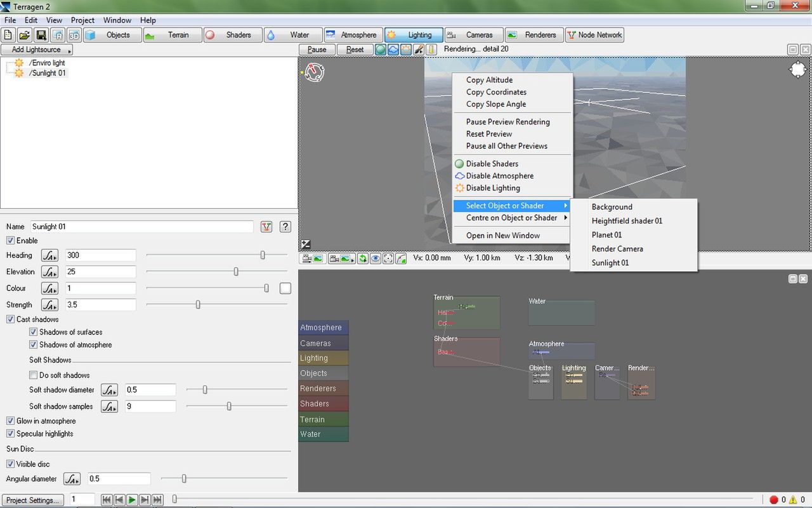The image size is (812, 508).
Task: Open set camera from preview dropdown
Action: (343, 258)
